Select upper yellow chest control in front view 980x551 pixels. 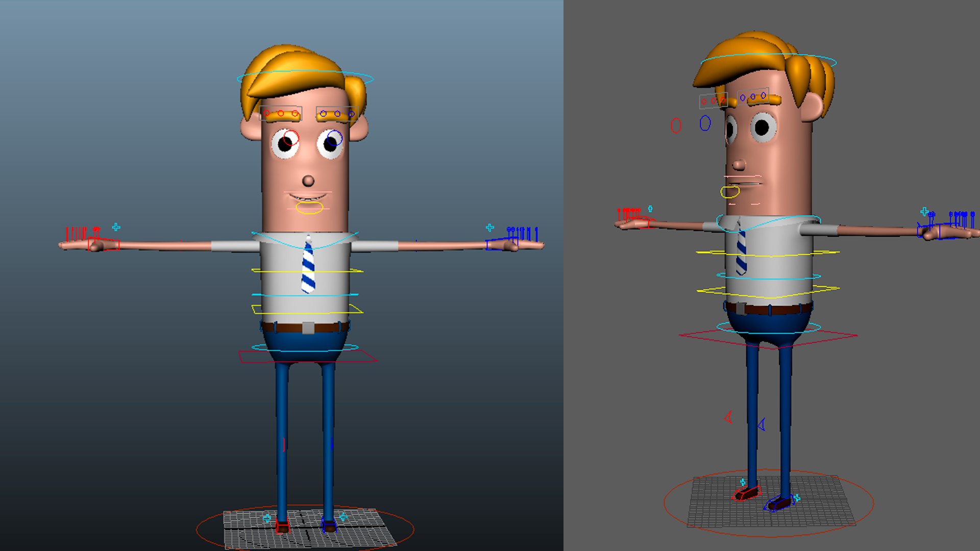tap(307, 271)
